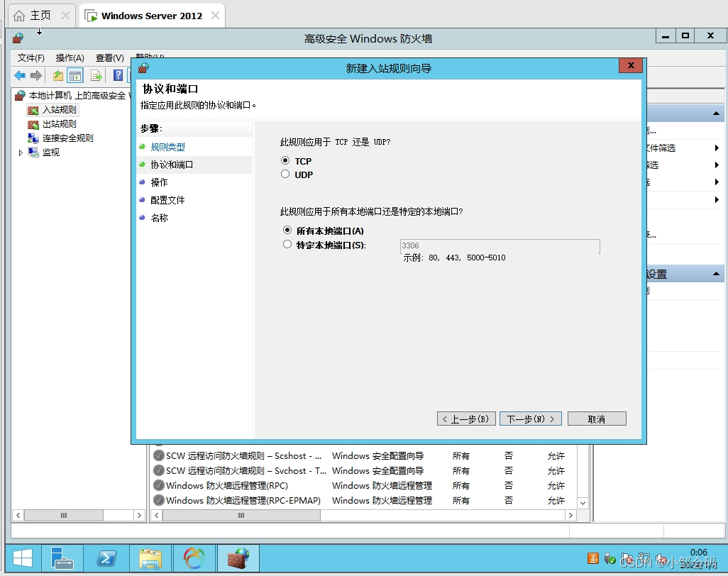Click 上一步(B) back button
Screen dimensions: 728x576
point(466,419)
